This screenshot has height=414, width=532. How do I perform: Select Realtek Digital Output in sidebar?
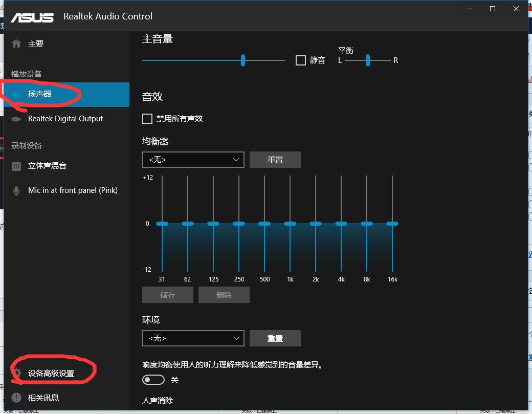(x=65, y=119)
